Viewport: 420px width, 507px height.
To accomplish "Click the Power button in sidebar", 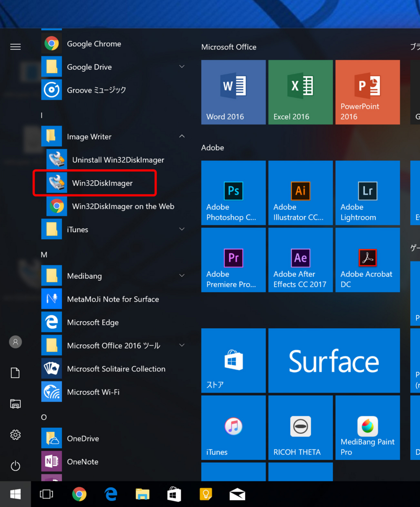I will tap(15, 466).
